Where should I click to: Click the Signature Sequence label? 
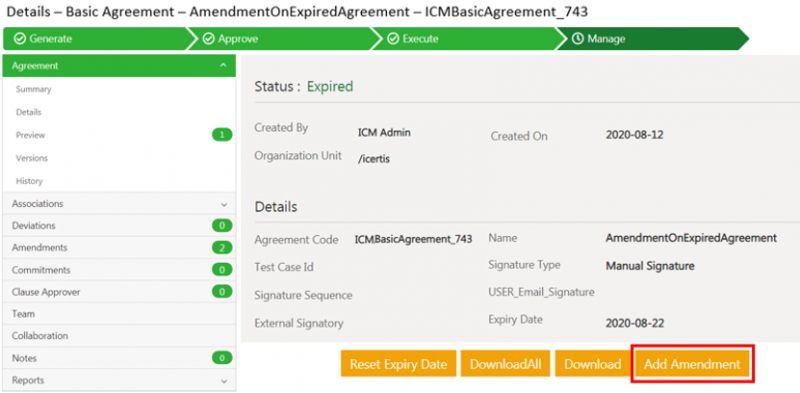pyautogui.click(x=304, y=296)
